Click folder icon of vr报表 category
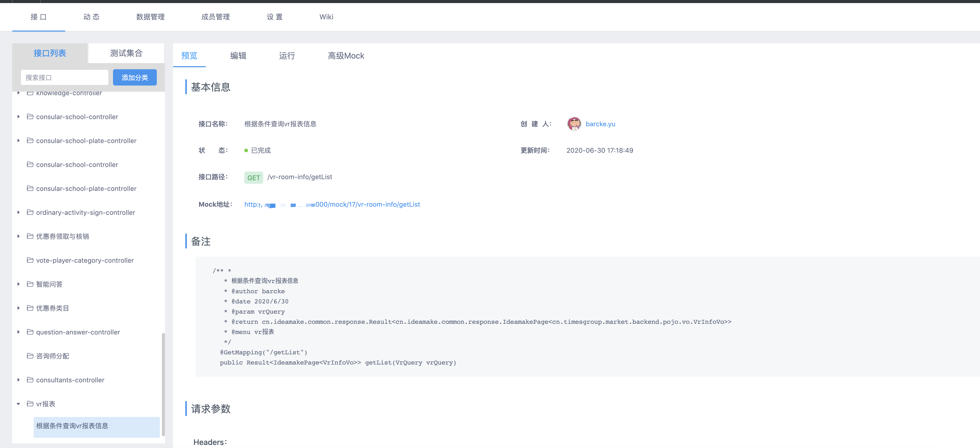Screen dimensions: 980x448 pos(30,403)
